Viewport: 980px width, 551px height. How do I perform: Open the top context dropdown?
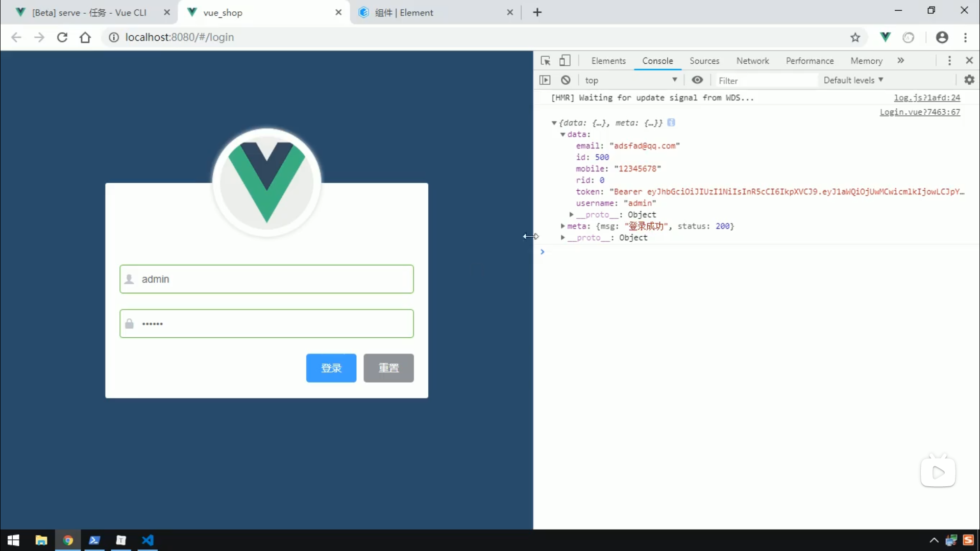(631, 80)
